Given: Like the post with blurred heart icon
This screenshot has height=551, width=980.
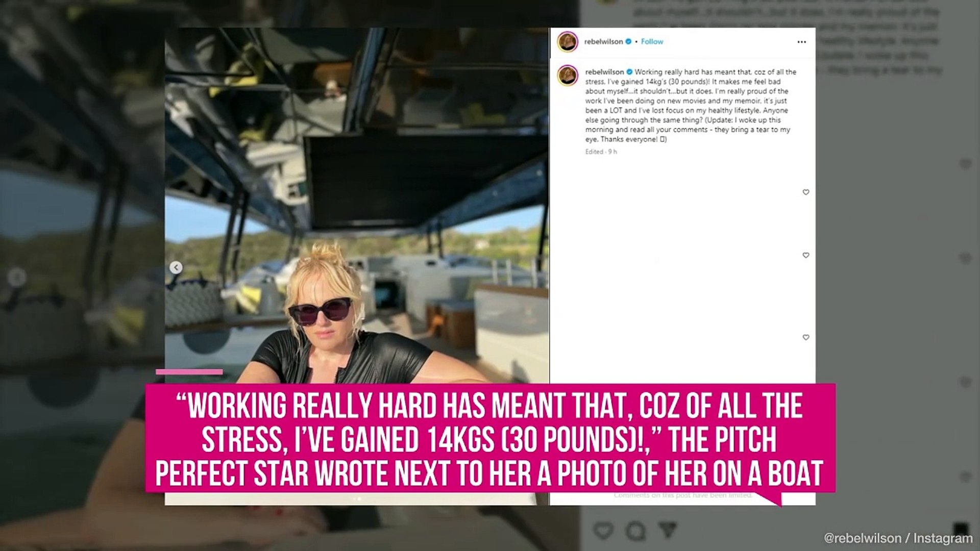Looking at the screenshot, I should point(603,531).
